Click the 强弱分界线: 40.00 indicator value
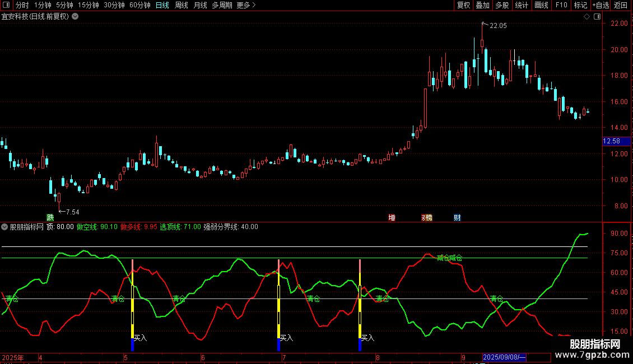 point(231,227)
